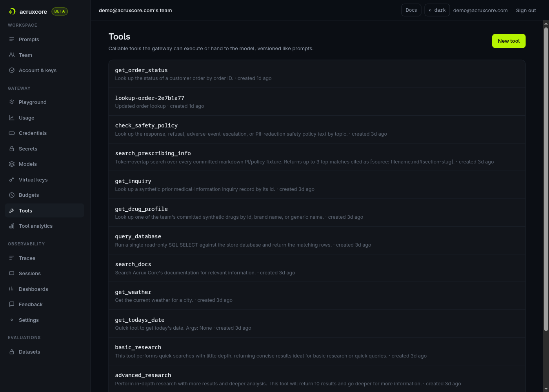
Task: Navigate to Virtual keys
Action: point(44,180)
